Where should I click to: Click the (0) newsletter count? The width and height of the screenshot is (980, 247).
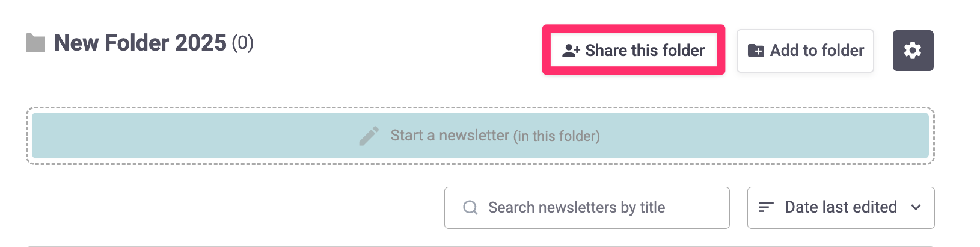pyautogui.click(x=243, y=43)
